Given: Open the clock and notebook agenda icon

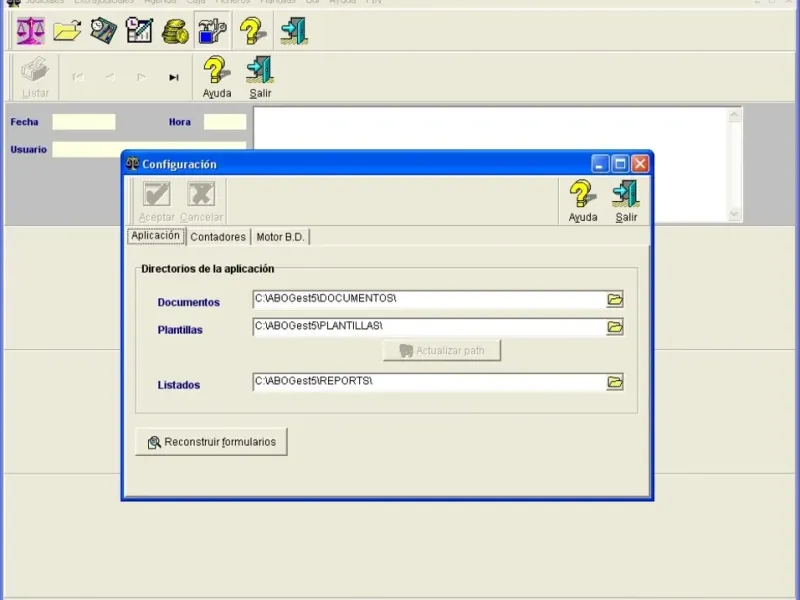Looking at the screenshot, I should pos(104,31).
